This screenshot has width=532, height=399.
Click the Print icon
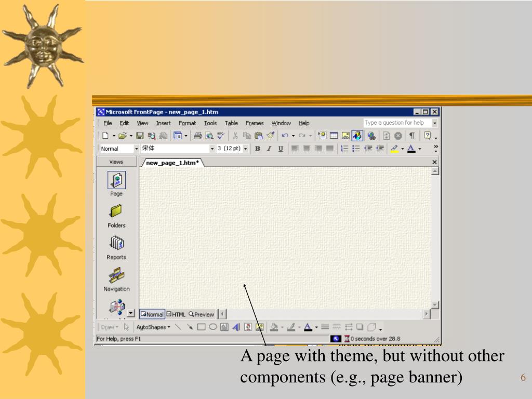tap(198, 136)
